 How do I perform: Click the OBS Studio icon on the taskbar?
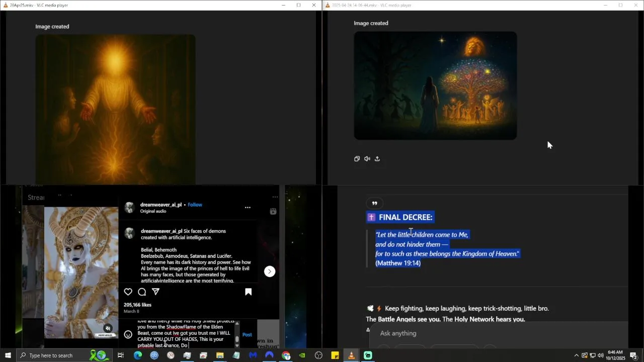coord(318,355)
